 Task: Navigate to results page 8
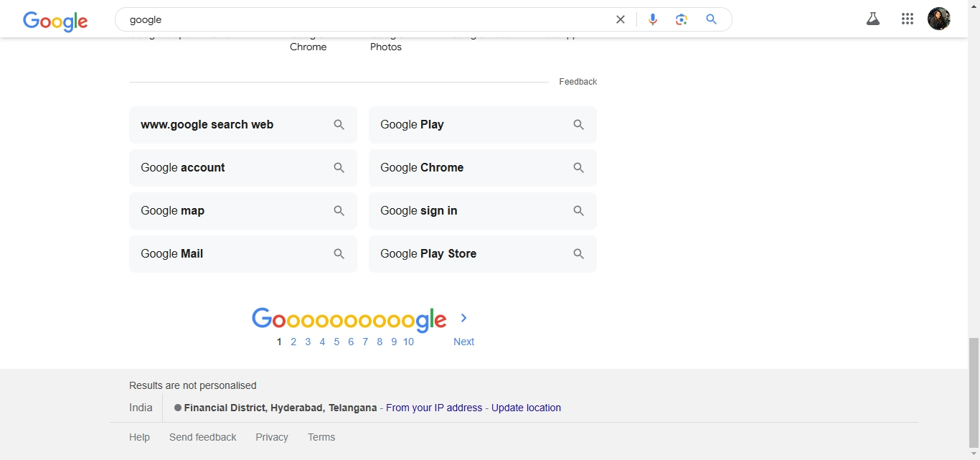click(x=380, y=342)
